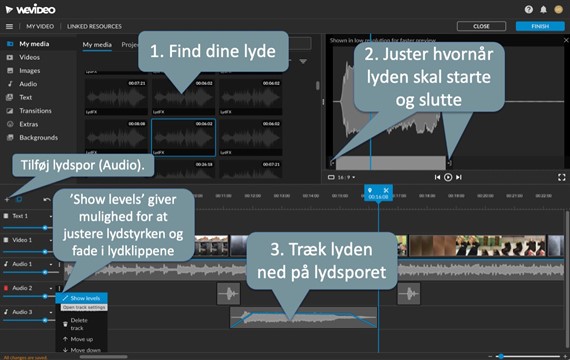This screenshot has width=570, height=360.
Task: Expand the Audio 3 track dropdown arrow
Action: 51,312
